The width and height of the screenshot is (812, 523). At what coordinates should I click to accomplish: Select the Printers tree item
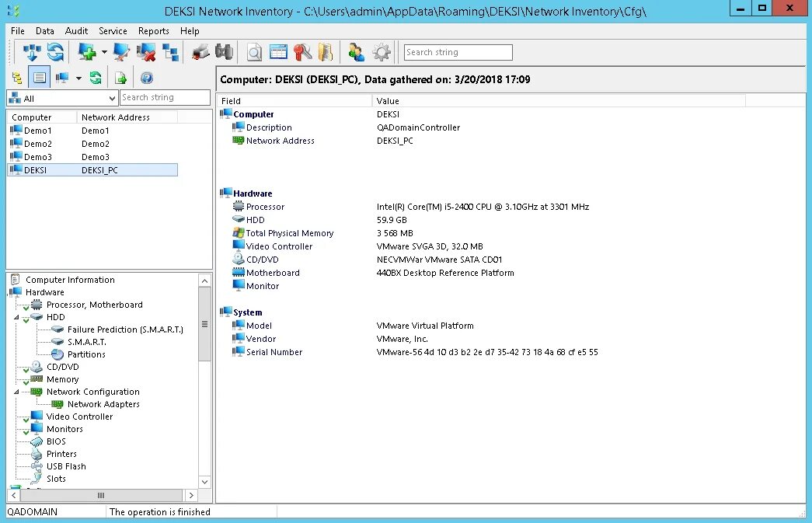click(x=61, y=454)
